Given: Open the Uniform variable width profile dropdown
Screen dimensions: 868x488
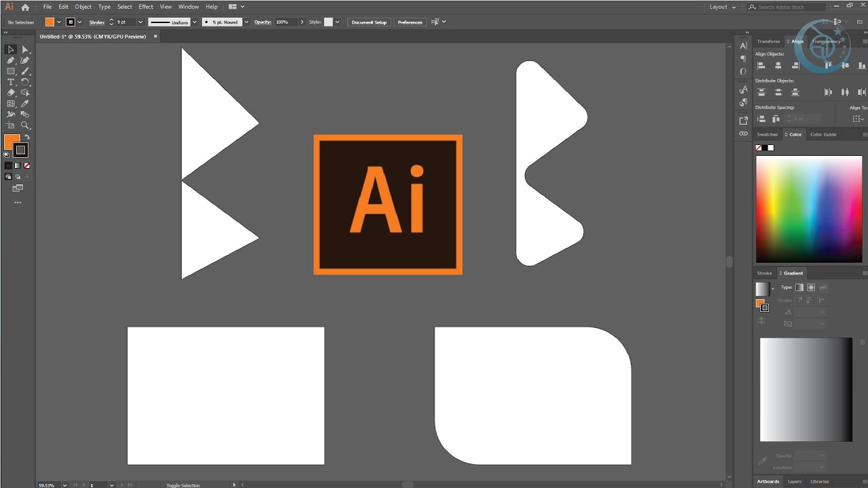Looking at the screenshot, I should [195, 22].
